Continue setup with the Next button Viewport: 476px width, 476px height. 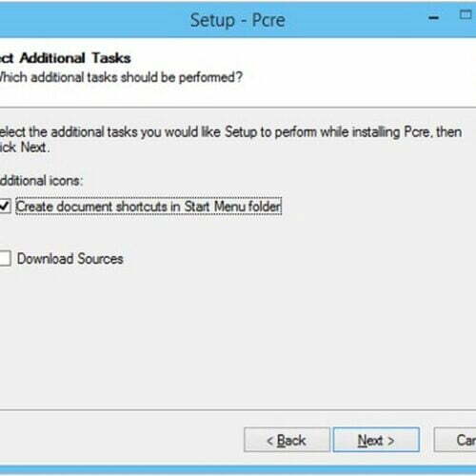click(376, 440)
